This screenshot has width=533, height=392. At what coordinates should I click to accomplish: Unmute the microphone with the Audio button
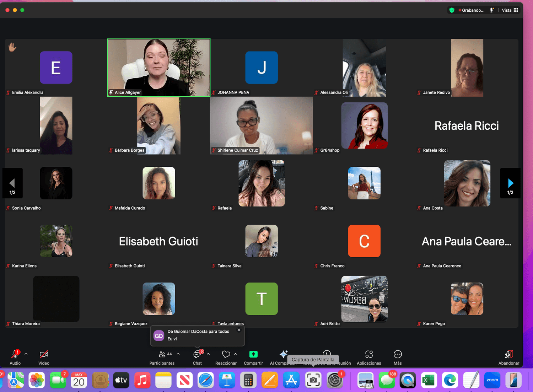coord(15,357)
